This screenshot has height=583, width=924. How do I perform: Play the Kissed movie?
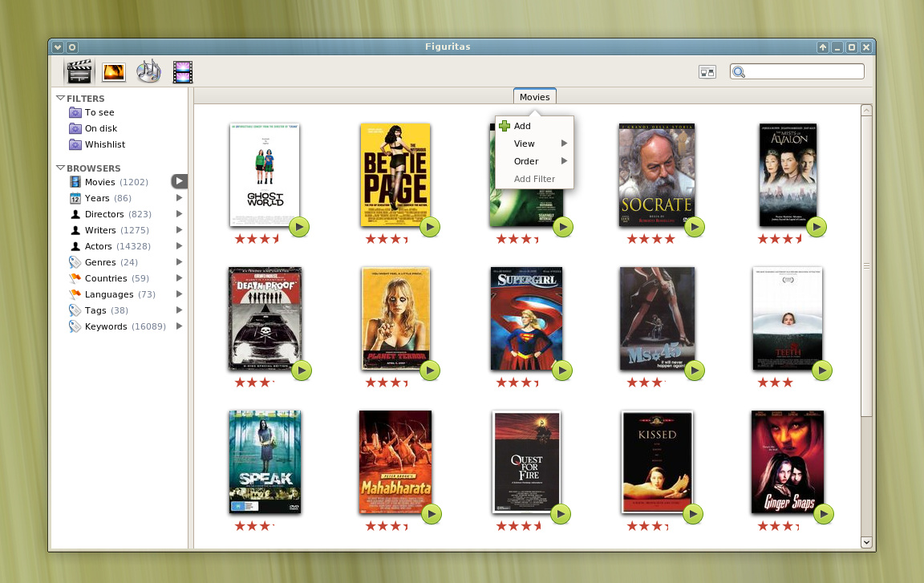(693, 514)
